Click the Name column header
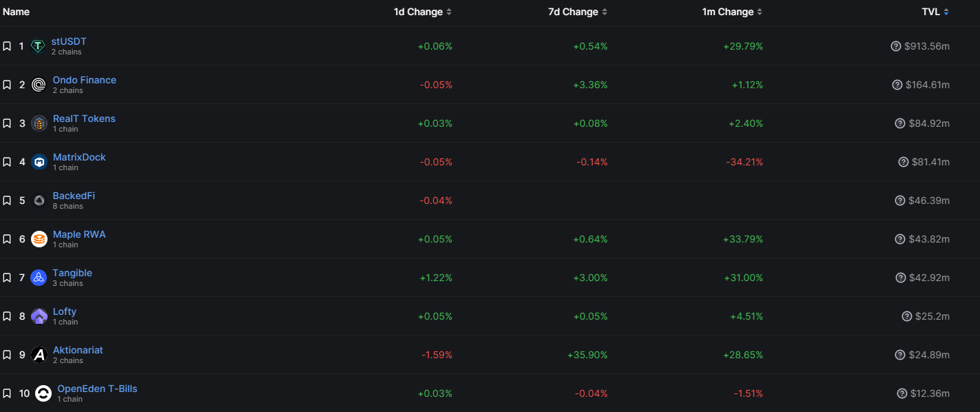 (x=16, y=12)
